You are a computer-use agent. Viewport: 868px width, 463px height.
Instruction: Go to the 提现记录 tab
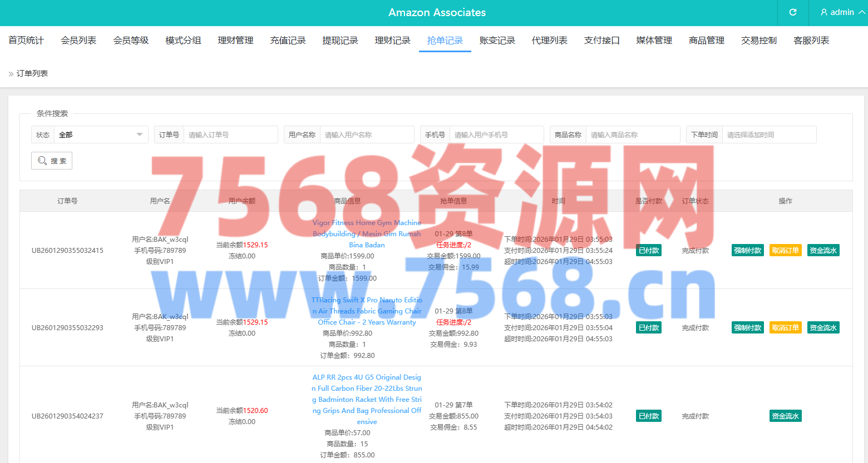340,41
